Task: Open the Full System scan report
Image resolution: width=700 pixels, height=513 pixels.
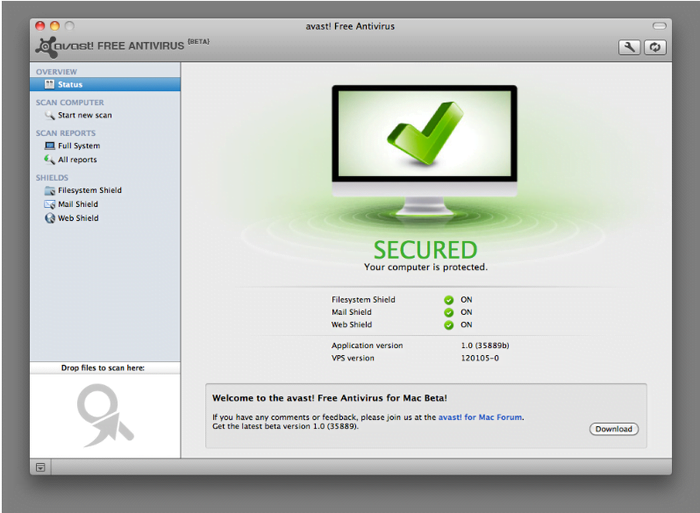Action: click(x=79, y=146)
